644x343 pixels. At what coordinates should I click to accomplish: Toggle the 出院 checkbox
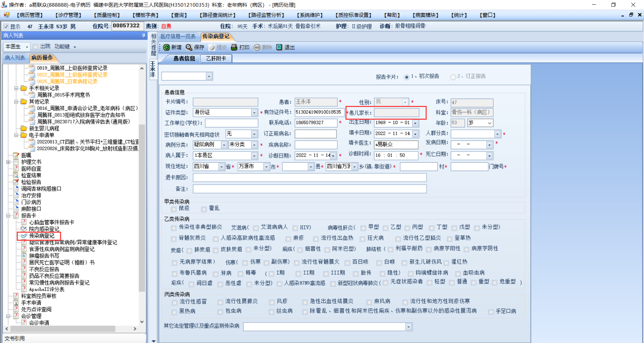click(x=35, y=47)
